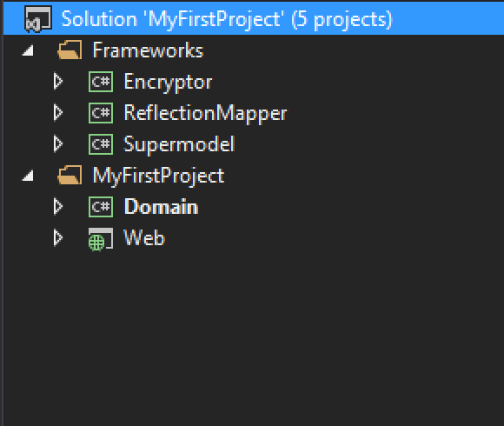Expand the Domain project node

click(58, 206)
